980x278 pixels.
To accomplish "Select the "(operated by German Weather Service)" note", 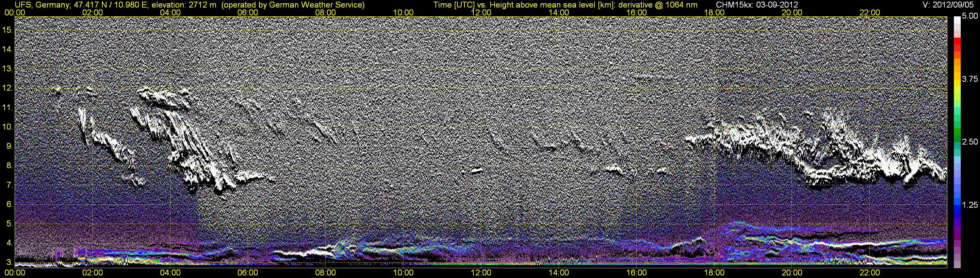I will 293,5.
